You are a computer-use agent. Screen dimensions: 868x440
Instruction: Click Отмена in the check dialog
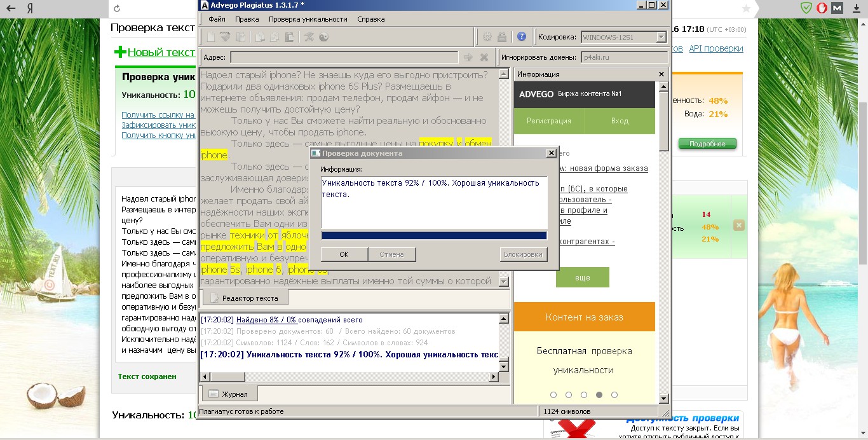(x=392, y=254)
